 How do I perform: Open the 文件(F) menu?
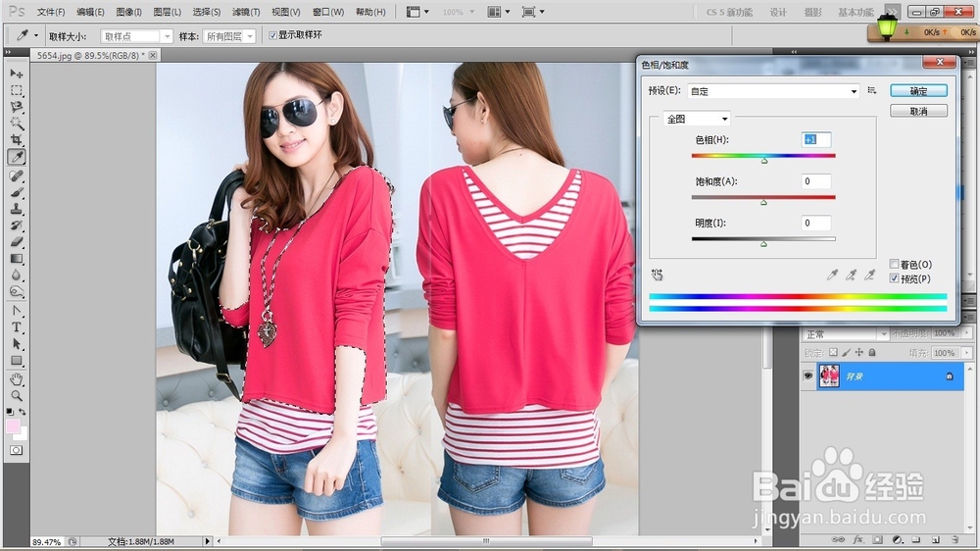[51, 12]
